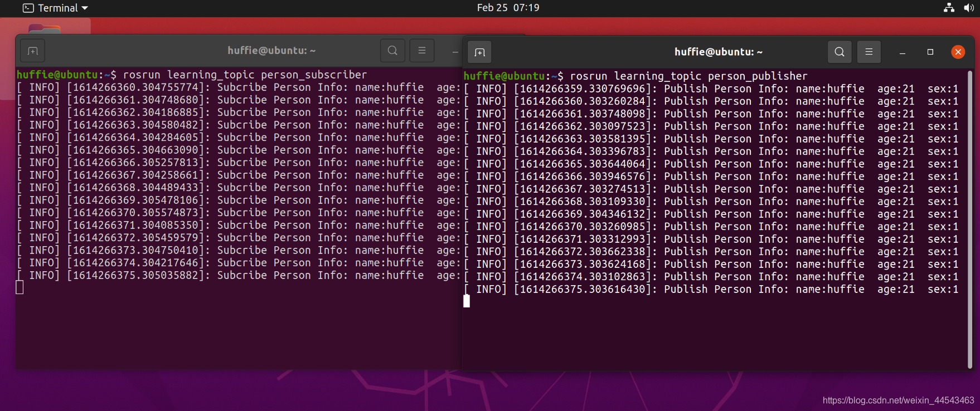Click subscriber log line 1614266365.304663090
The width and height of the screenshot is (980, 411).
click(x=239, y=150)
